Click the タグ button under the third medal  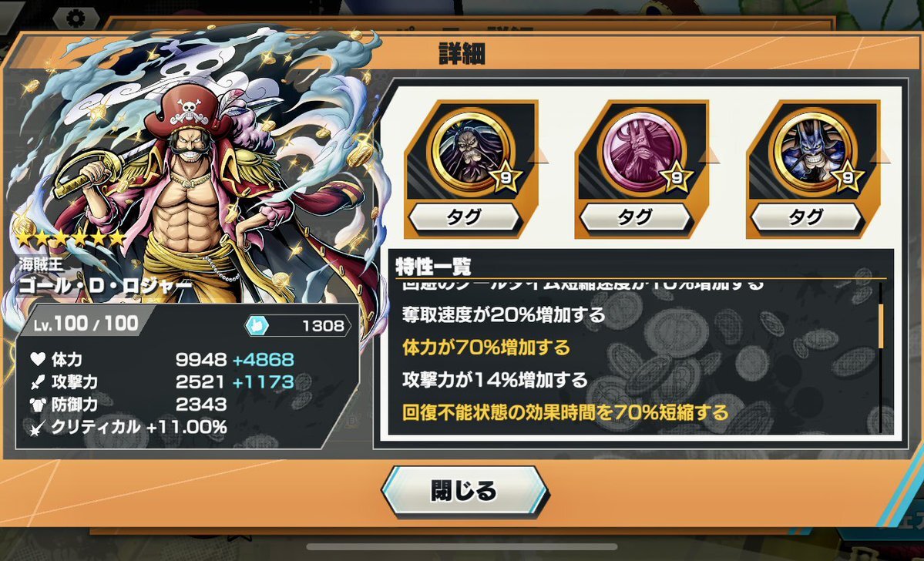point(806,217)
